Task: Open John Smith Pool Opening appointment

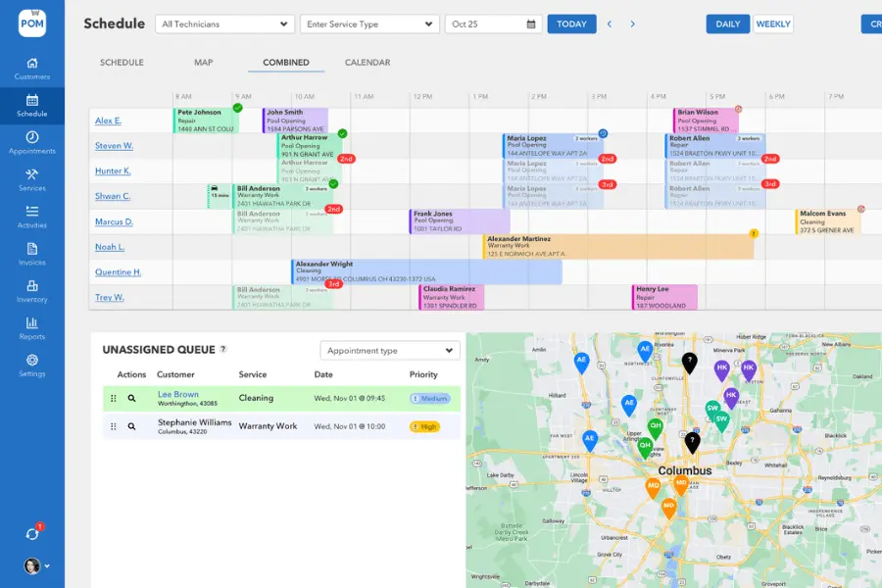Action: coord(295,121)
